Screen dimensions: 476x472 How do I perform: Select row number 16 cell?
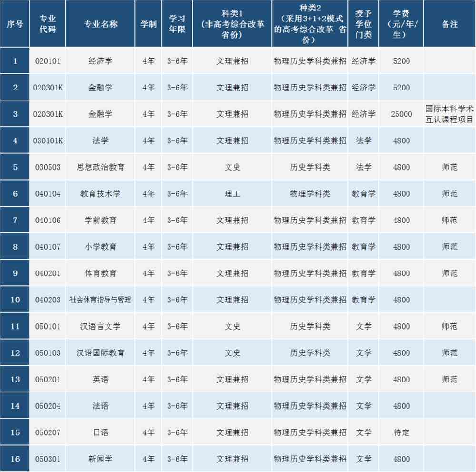click(x=15, y=459)
